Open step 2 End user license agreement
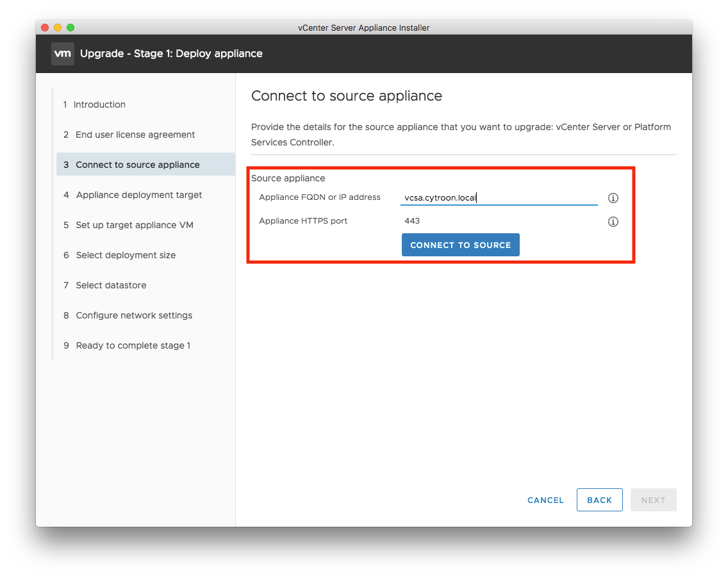The width and height of the screenshot is (728, 578). coord(129,135)
